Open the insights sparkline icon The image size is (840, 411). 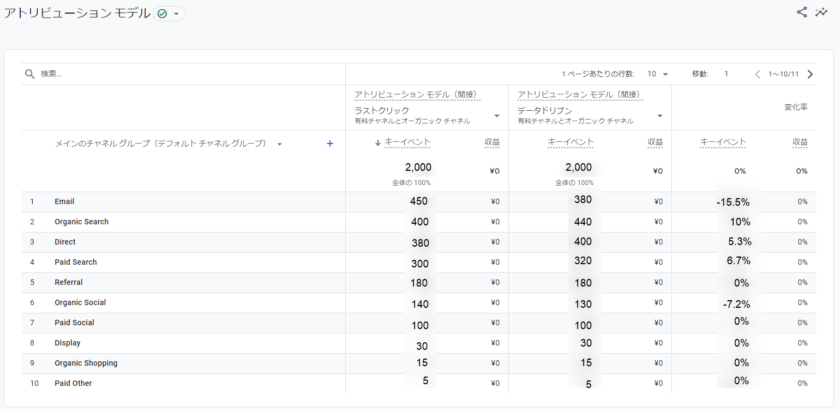[x=821, y=13]
